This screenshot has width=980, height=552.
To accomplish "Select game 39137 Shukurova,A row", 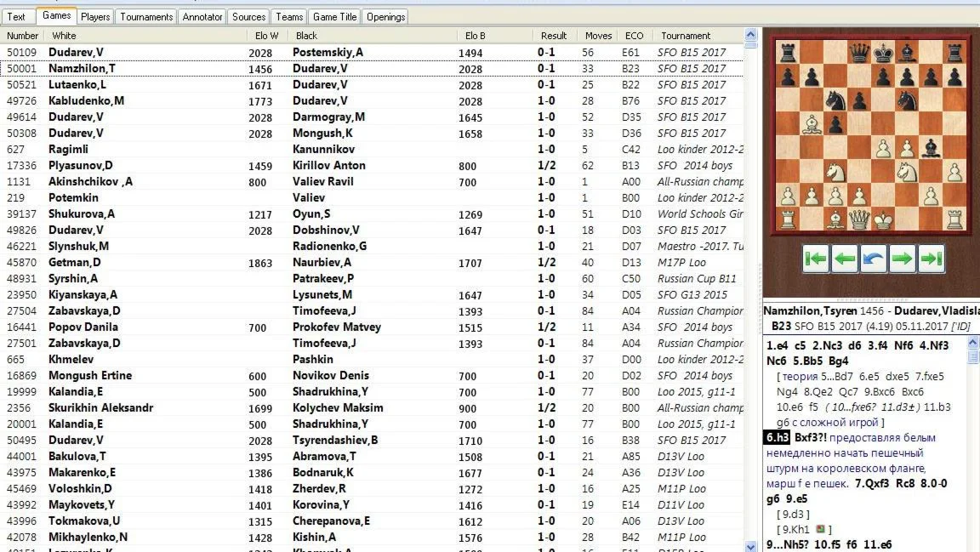I will (372, 214).
